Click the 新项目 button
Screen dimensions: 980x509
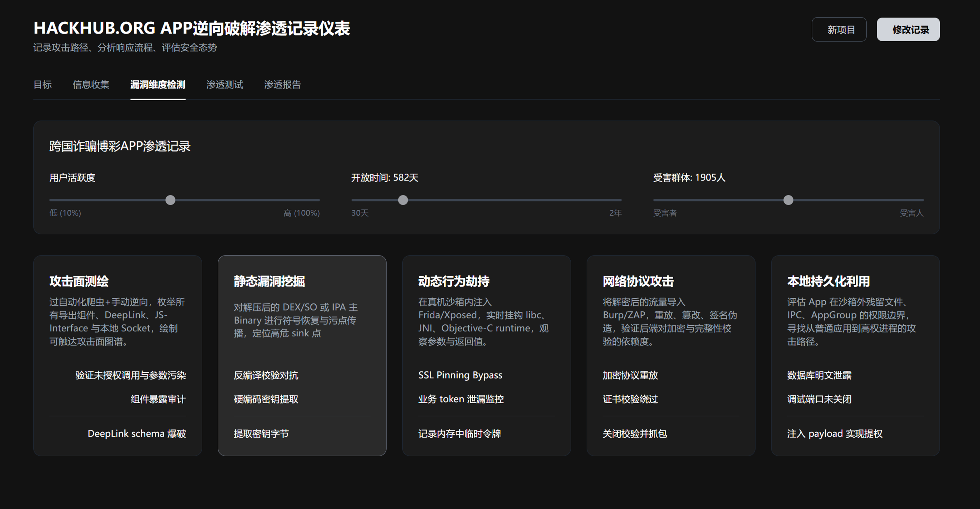coord(839,29)
